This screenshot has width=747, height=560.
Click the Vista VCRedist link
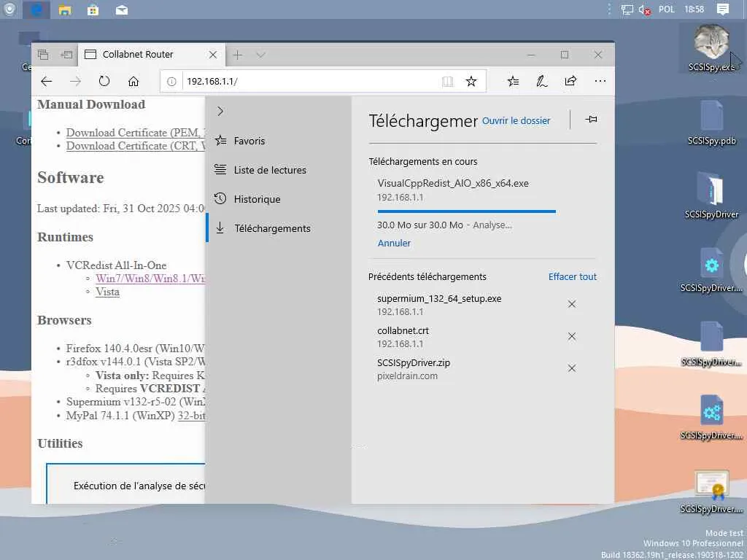pos(108,292)
